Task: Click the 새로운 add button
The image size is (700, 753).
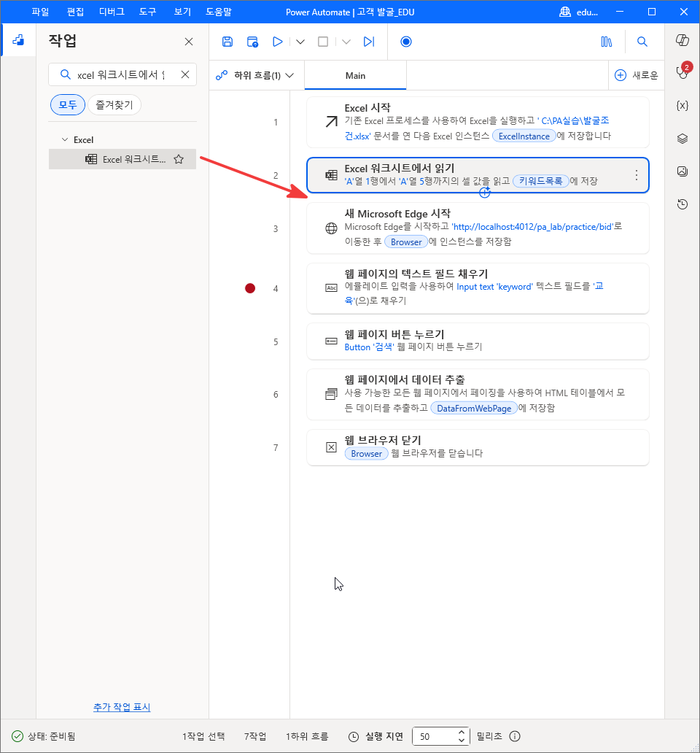Action: [636, 75]
